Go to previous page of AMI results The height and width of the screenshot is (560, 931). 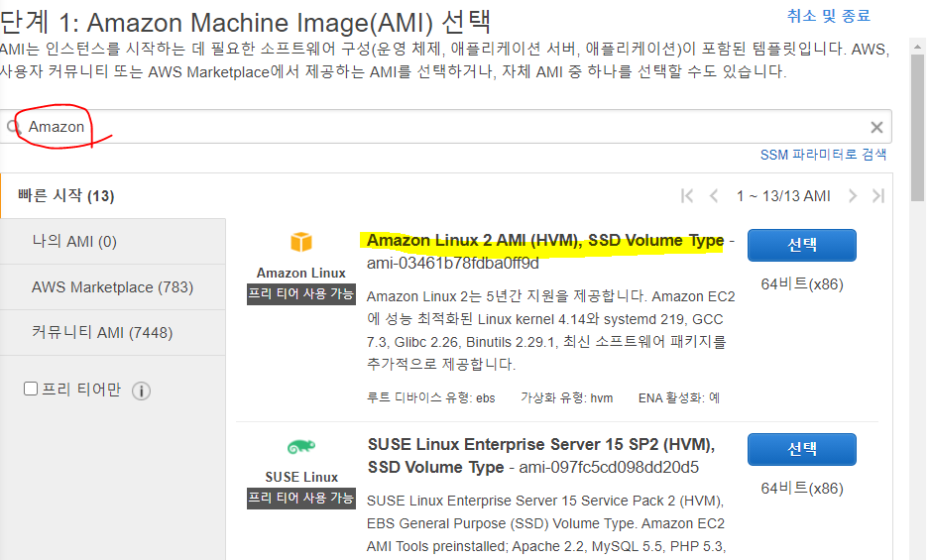[714, 196]
